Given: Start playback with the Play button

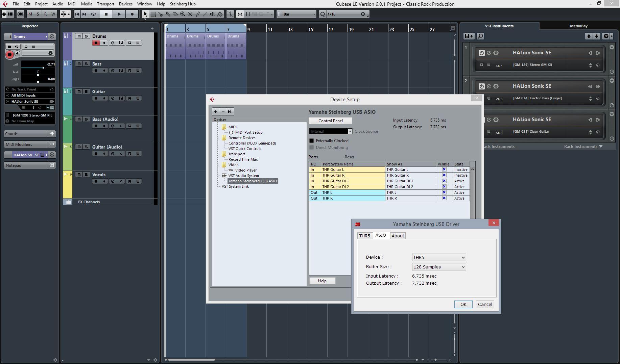Looking at the screenshot, I should tap(119, 14).
